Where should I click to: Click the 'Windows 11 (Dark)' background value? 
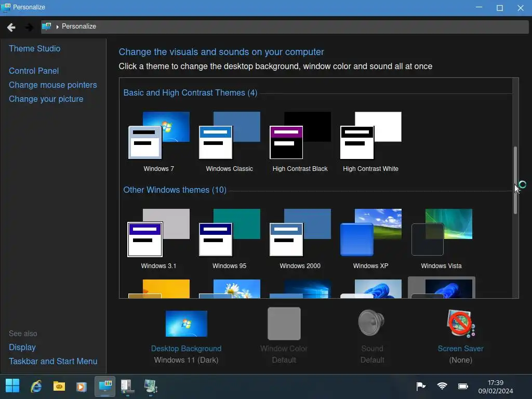tap(187, 360)
